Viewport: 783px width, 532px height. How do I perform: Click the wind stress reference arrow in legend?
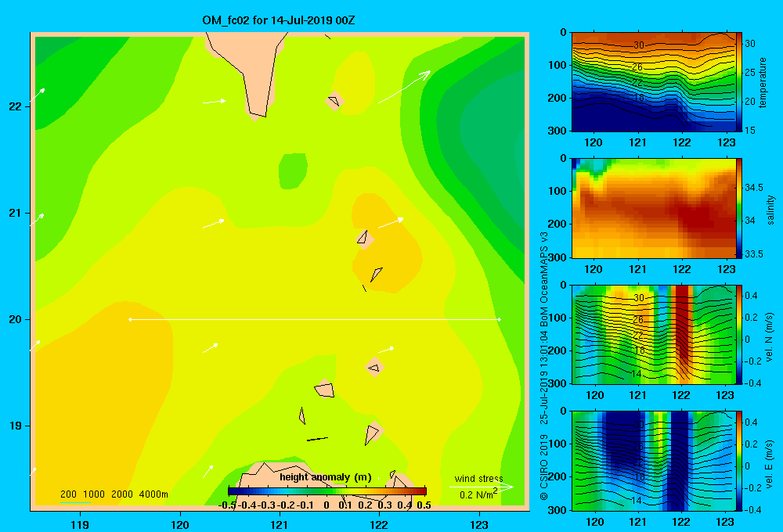click(482, 487)
